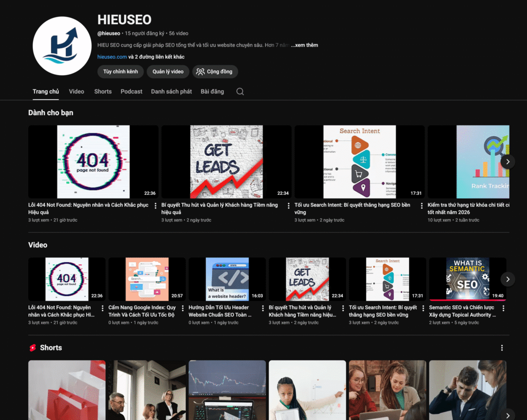Open options for 'Tối ưu Search Intent' in Video row
Screen dimensions: 527x420
coord(423,308)
